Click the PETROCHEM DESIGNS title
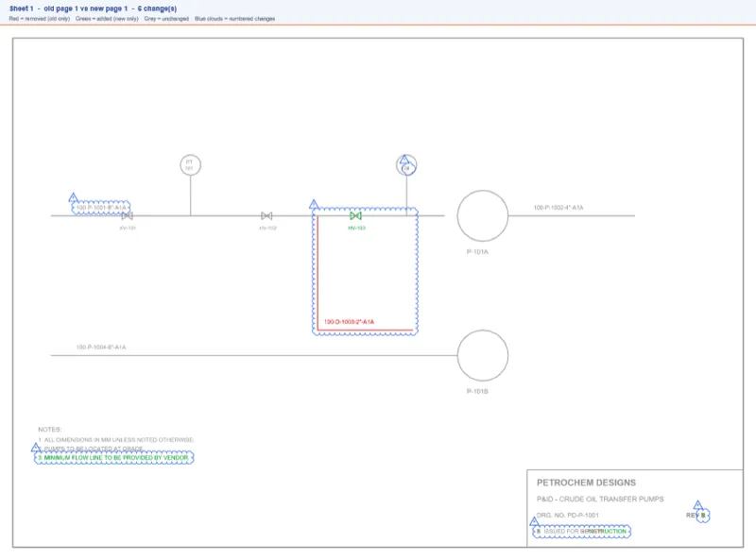This screenshot has height=560, width=756. pyautogui.click(x=586, y=483)
